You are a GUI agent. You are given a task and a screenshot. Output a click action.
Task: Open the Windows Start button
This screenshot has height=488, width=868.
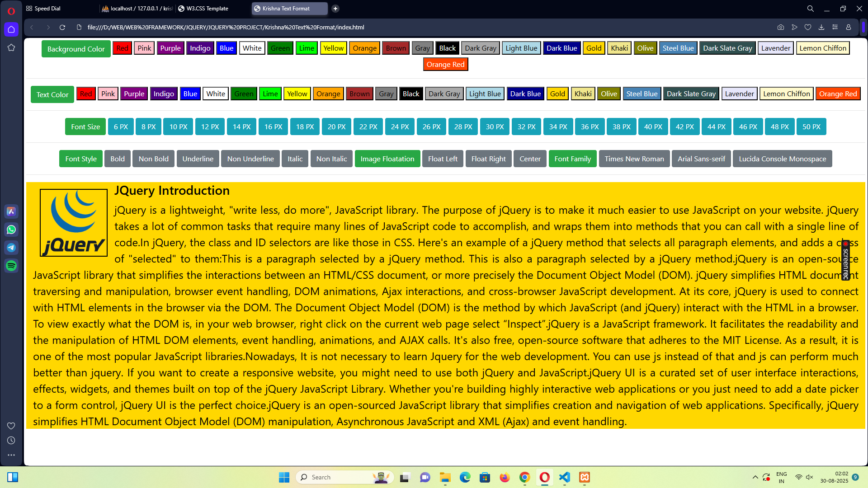click(x=284, y=477)
